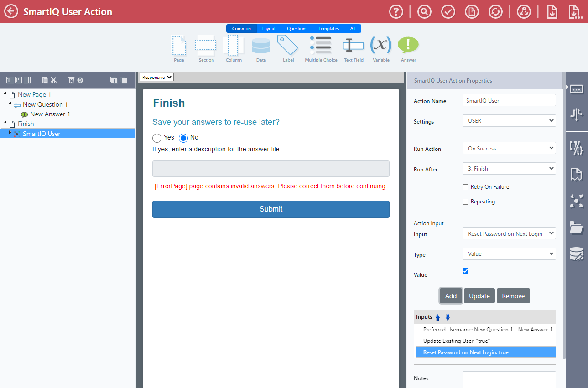588x388 pixels.
Task: Switch to the Common tab
Action: pos(241,29)
